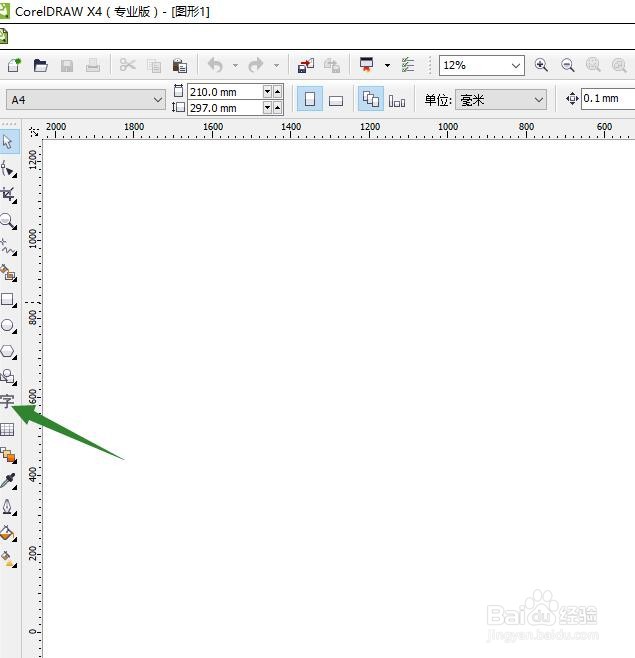The image size is (635, 658).
Task: Zoom out with magnifier minus icon
Action: tap(567, 65)
